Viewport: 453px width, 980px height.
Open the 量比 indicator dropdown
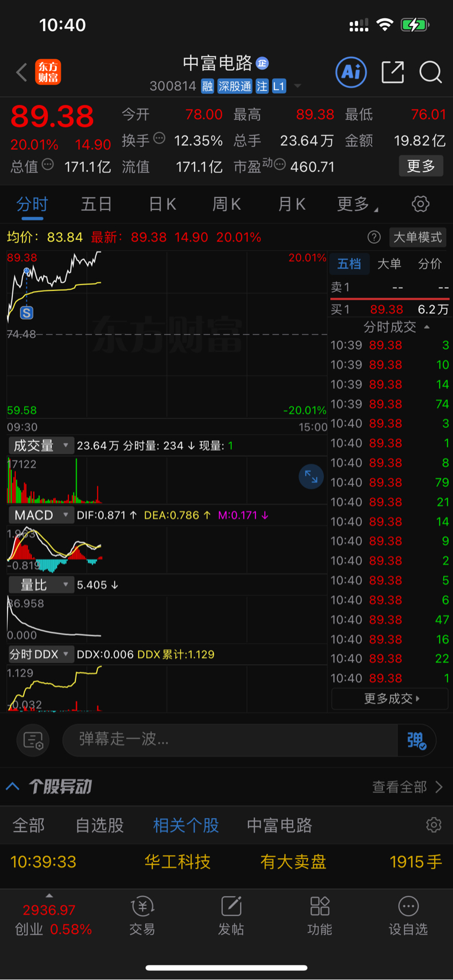pos(40,585)
